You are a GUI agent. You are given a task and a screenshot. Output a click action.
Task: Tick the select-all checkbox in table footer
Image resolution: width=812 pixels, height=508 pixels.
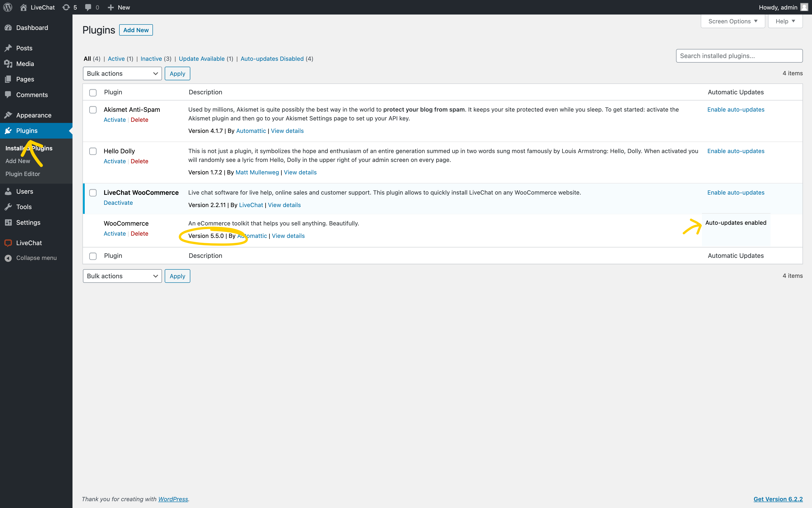click(93, 256)
